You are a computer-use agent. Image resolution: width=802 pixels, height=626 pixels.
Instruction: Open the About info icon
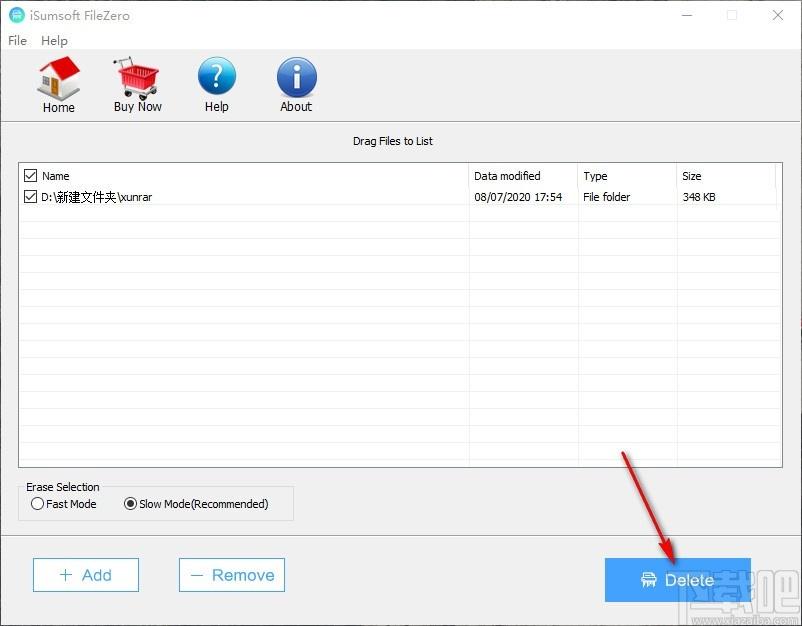[296, 77]
